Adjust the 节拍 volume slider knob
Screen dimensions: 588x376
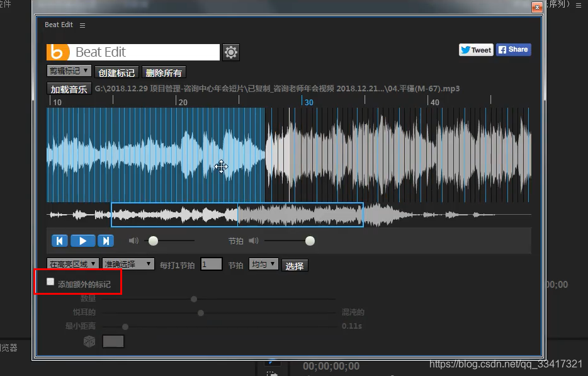(x=310, y=241)
